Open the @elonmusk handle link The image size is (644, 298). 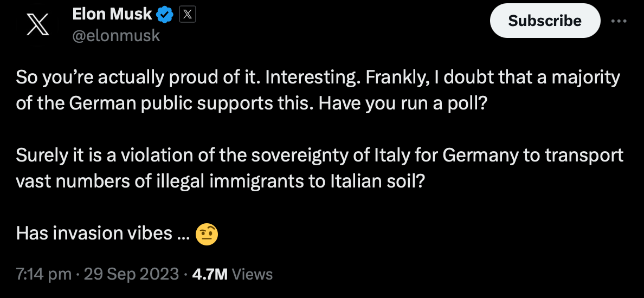(116, 36)
